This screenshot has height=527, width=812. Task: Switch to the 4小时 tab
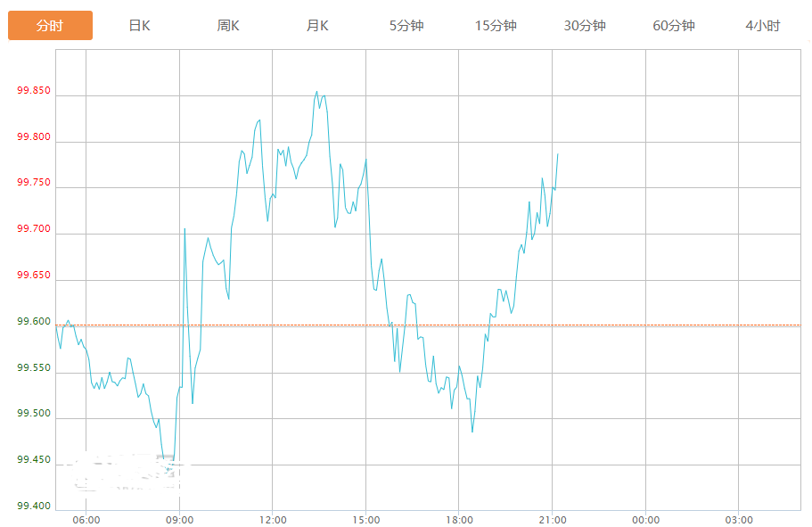tap(763, 25)
